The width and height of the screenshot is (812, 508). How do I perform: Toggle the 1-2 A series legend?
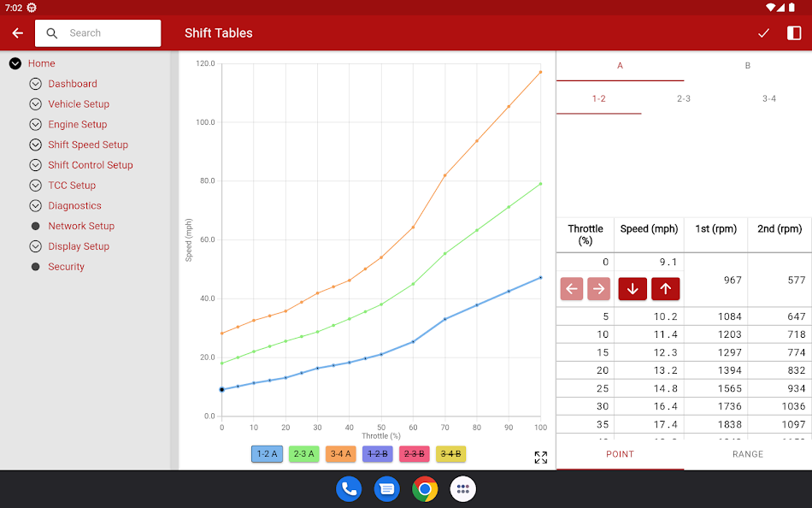pyautogui.click(x=267, y=454)
